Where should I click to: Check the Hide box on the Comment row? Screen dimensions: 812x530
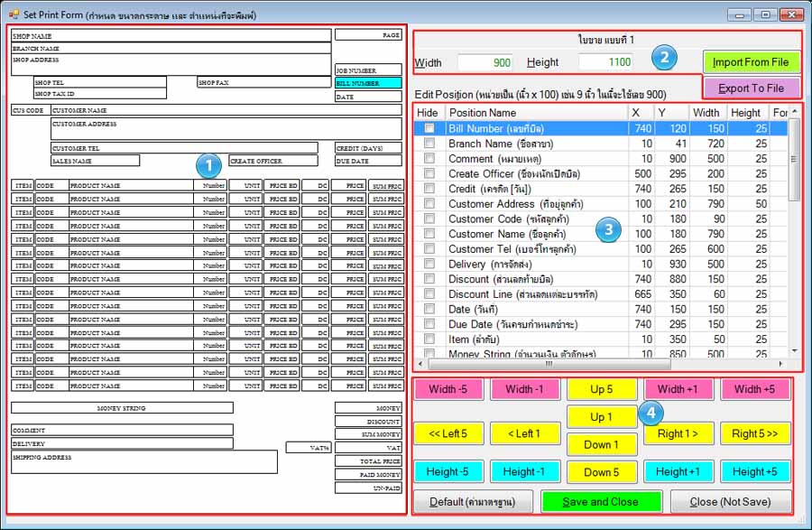(x=429, y=158)
